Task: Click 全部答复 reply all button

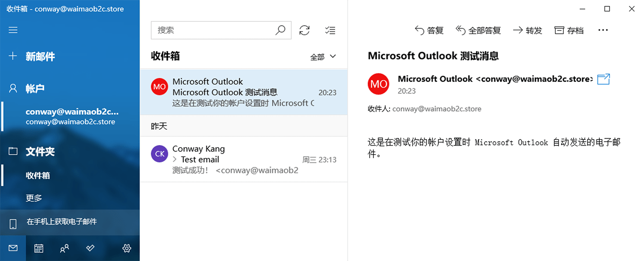Action: coord(478,30)
